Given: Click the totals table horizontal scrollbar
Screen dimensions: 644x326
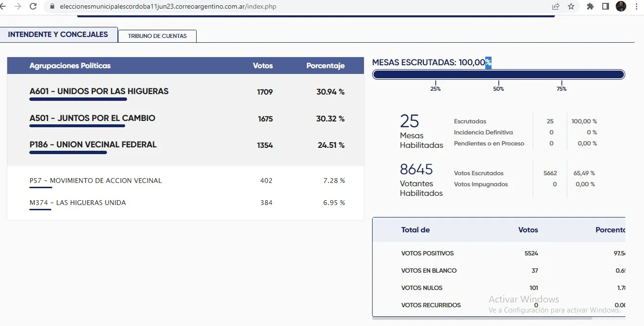Looking at the screenshot, I should 482,318.
